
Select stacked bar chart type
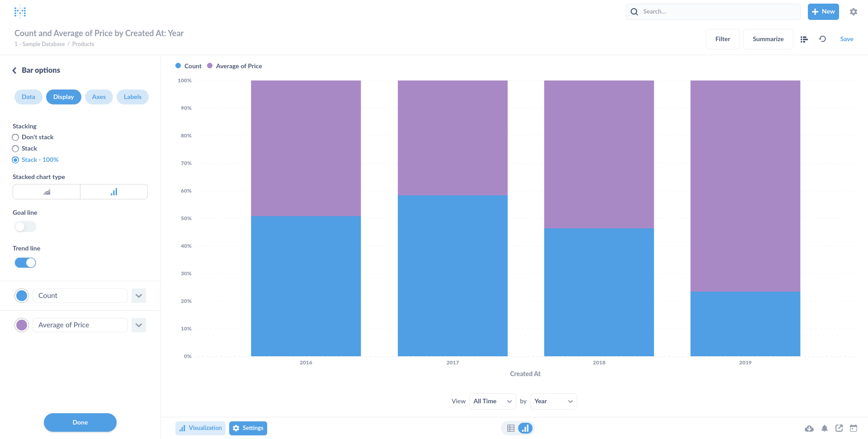113,191
